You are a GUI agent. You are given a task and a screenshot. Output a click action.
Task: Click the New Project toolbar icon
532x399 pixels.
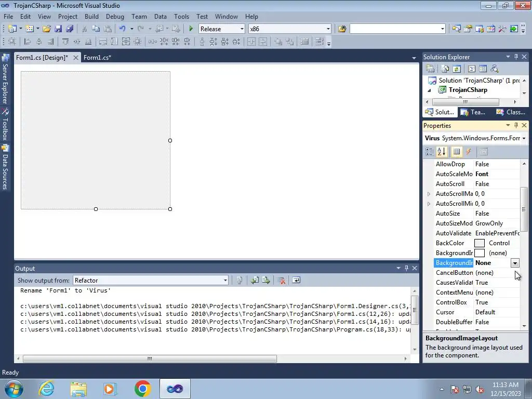click(x=12, y=29)
